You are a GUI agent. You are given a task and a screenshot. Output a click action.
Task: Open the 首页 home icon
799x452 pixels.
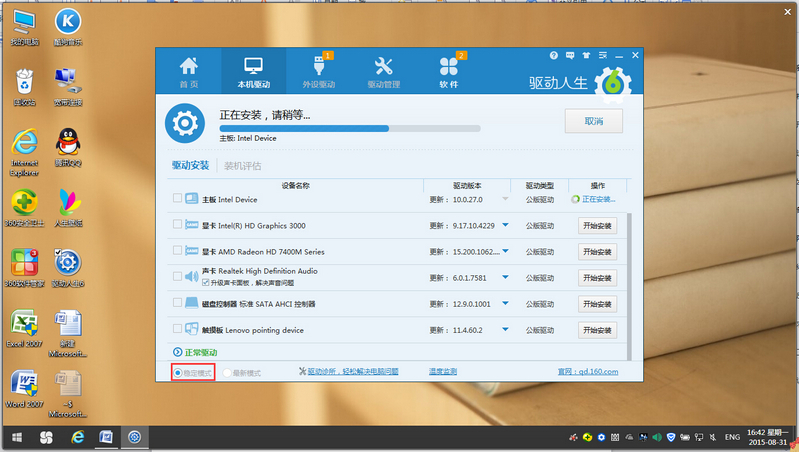(188, 71)
